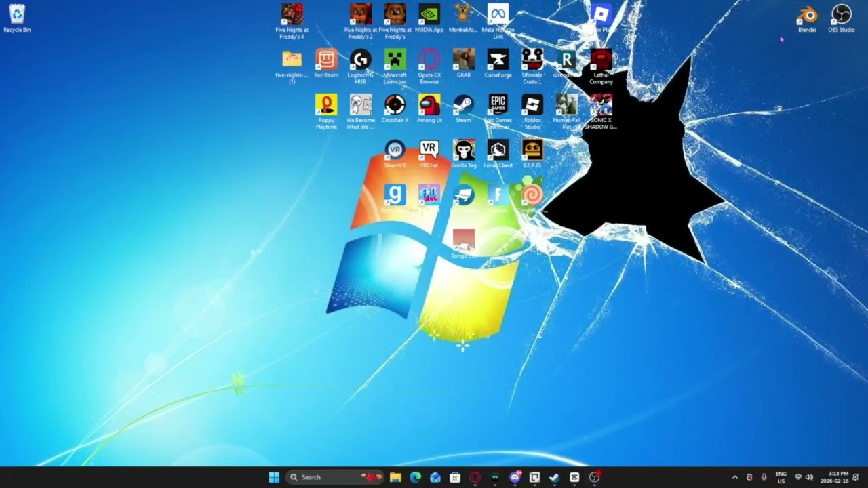Select Five Nights at Freddy's 2 shortcut
Screen dimensions: 868x488
click(x=360, y=21)
